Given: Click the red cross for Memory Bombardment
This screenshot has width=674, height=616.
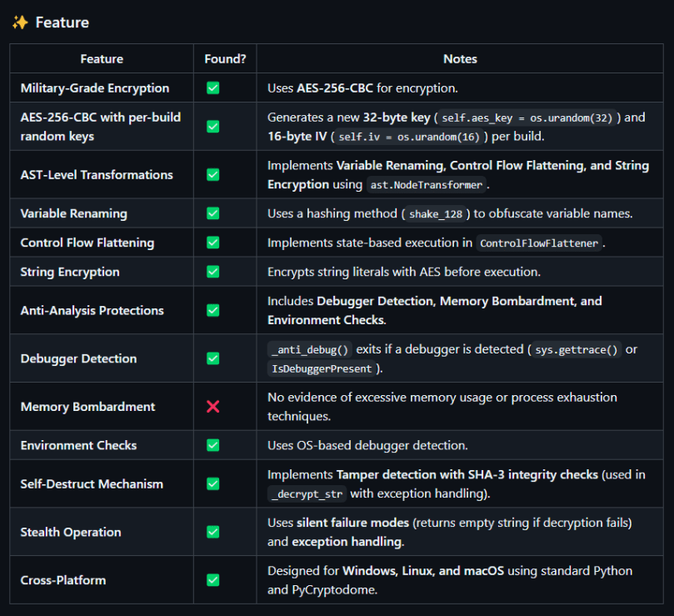Looking at the screenshot, I should coord(213,407).
